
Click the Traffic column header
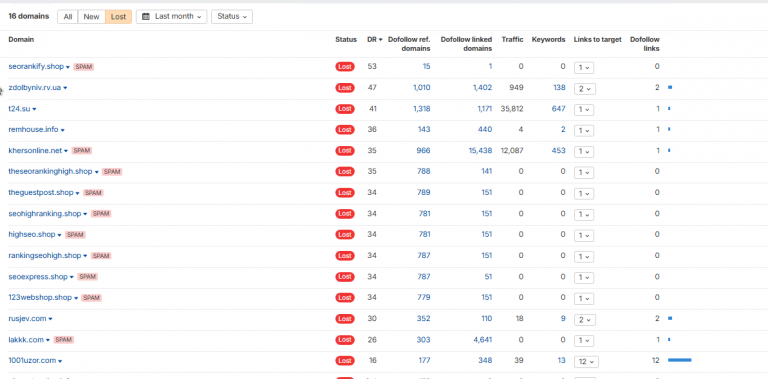click(x=512, y=40)
